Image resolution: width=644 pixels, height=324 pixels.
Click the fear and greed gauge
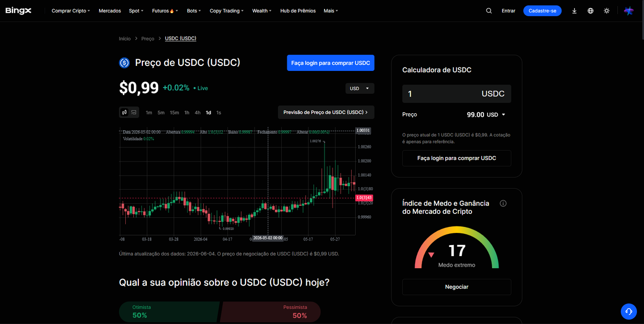pyautogui.click(x=456, y=248)
